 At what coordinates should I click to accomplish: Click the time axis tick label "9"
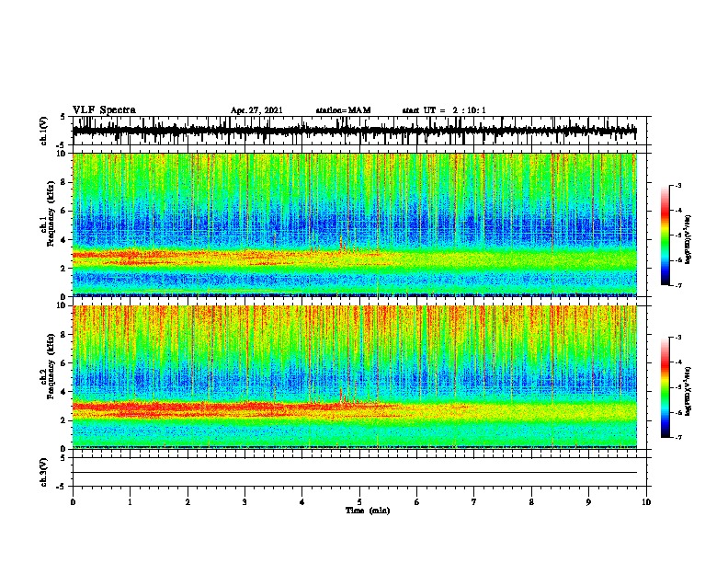point(588,502)
